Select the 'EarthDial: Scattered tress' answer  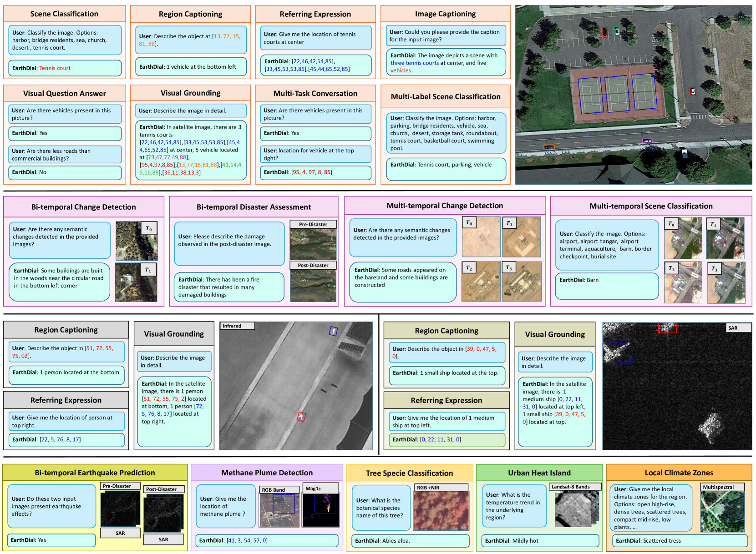point(680,541)
